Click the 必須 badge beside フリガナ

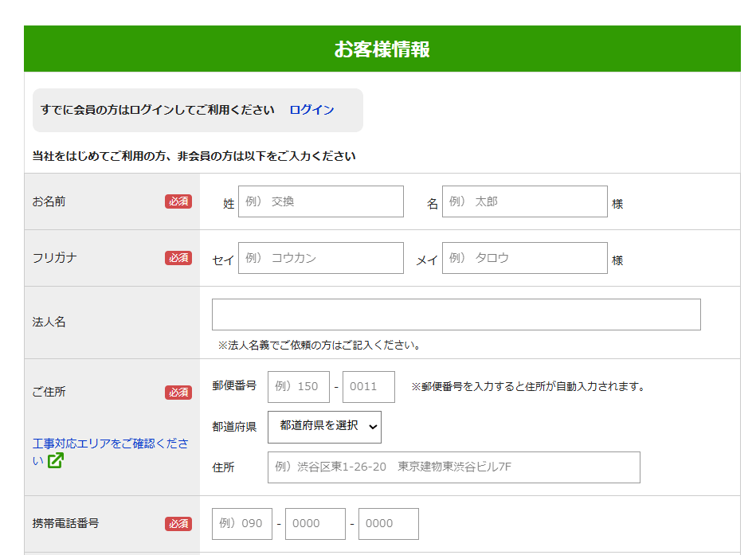pyautogui.click(x=178, y=258)
